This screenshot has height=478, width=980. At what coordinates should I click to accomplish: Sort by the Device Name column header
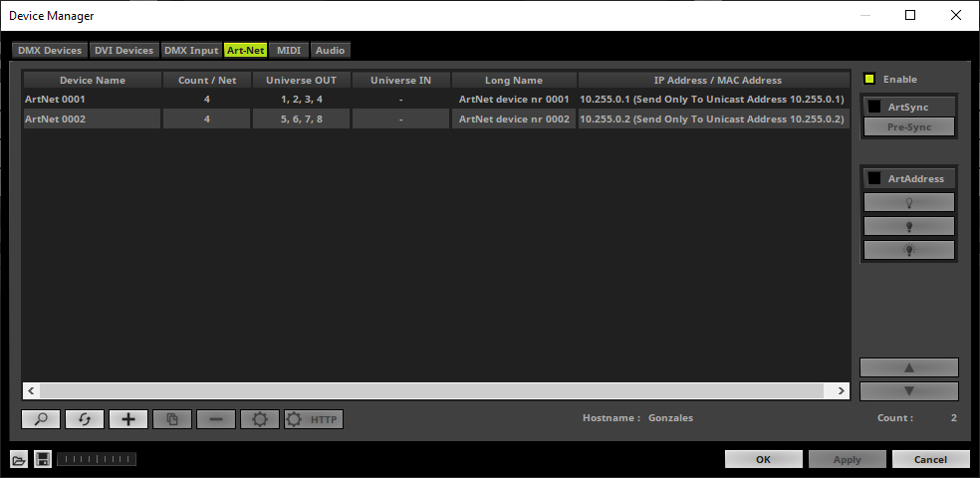(93, 80)
